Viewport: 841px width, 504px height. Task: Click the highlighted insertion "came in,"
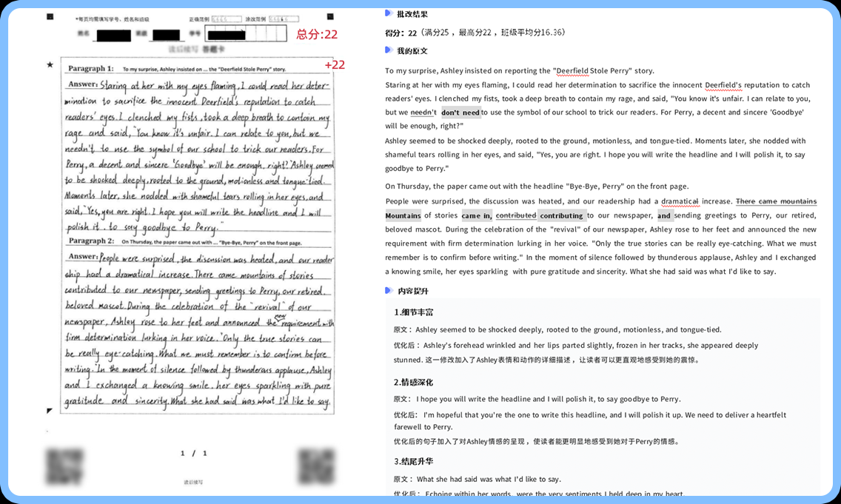point(476,215)
